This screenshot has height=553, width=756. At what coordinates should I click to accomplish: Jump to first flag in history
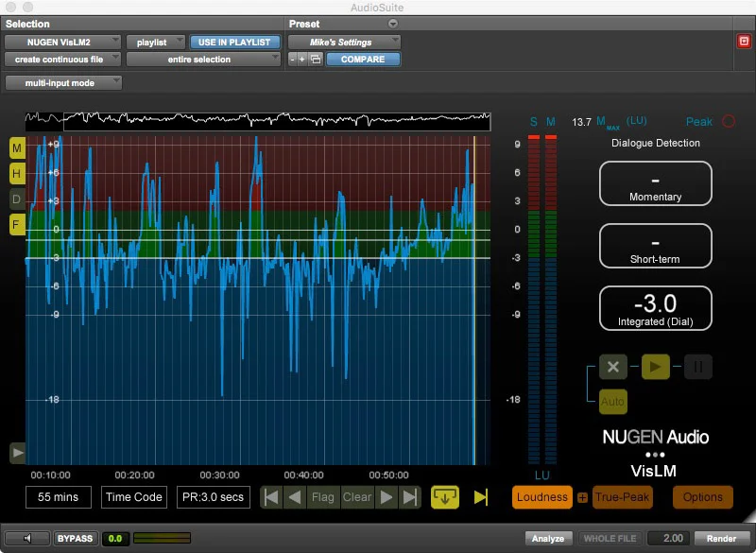[271, 497]
